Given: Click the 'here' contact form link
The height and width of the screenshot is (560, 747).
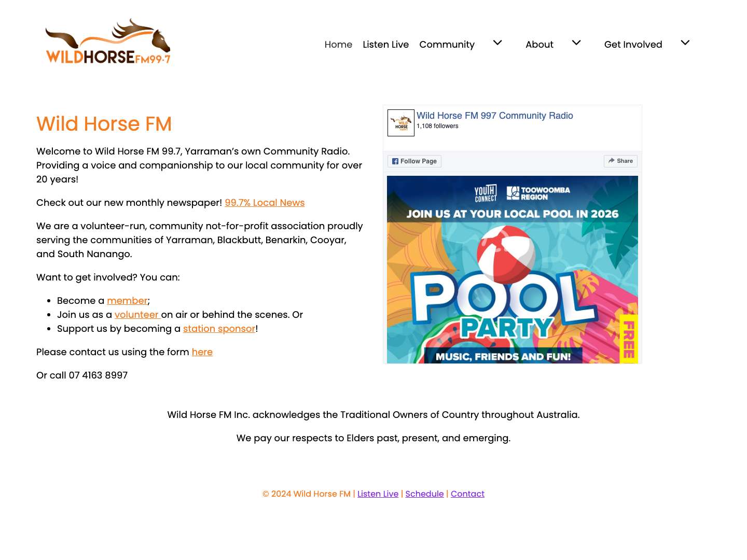Looking at the screenshot, I should point(202,352).
